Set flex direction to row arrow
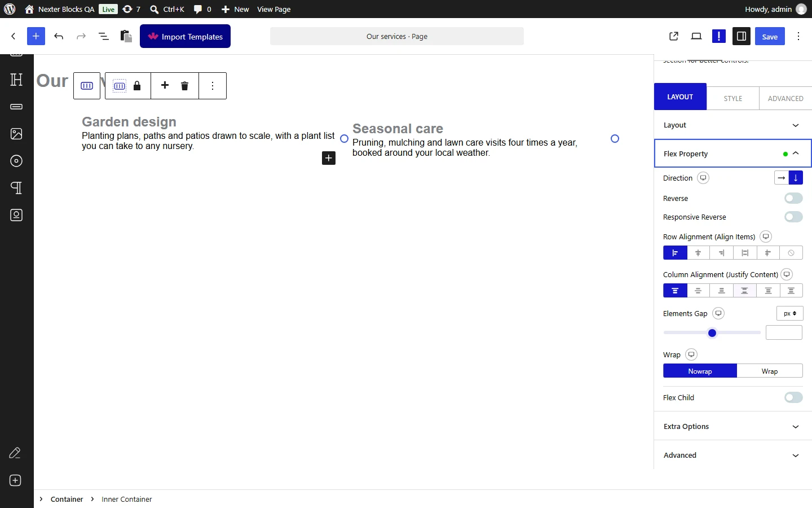Image resolution: width=812 pixels, height=508 pixels. 782,178
